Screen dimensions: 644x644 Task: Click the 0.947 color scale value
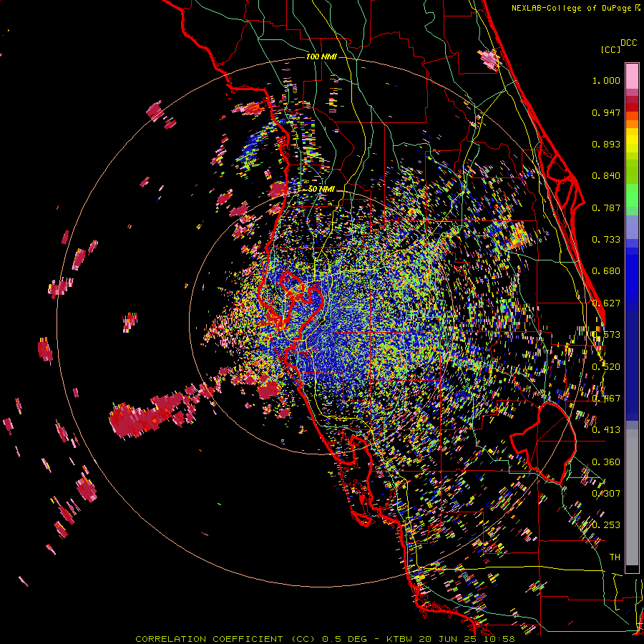[606, 112]
